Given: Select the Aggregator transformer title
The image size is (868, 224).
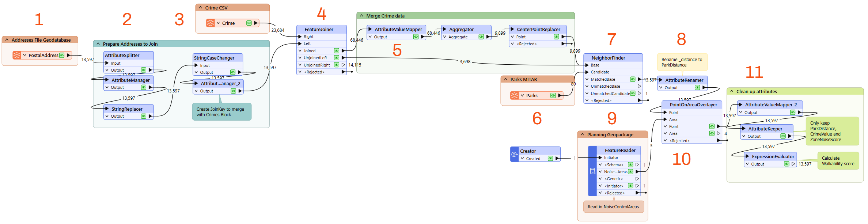Looking at the screenshot, I should coord(461,30).
